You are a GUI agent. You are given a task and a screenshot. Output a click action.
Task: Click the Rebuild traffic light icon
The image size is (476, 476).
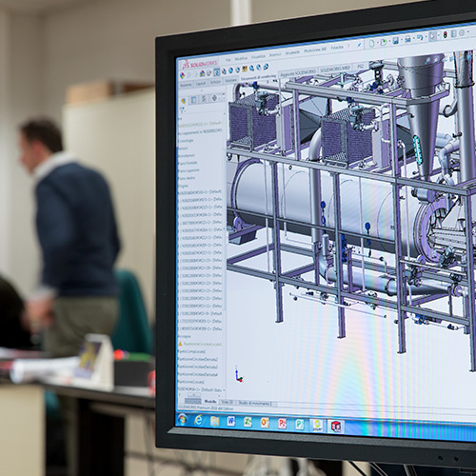click(446, 34)
